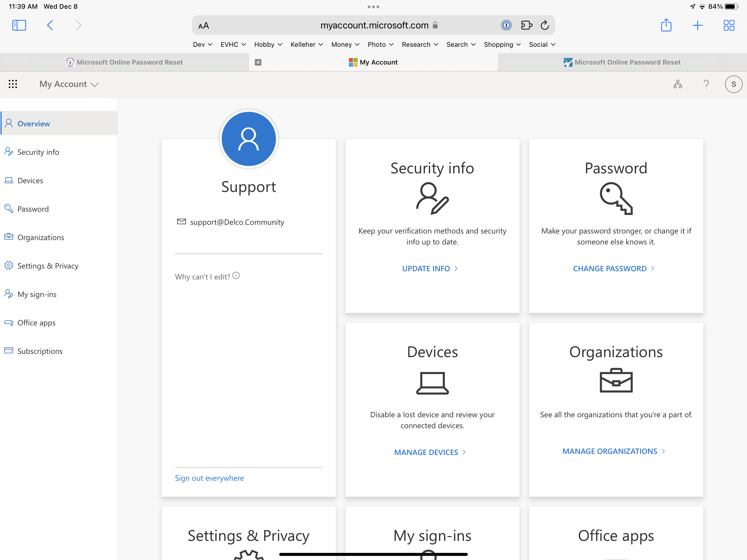Reload the page with Safari's refresh icon
The image size is (747, 560).
(544, 25)
